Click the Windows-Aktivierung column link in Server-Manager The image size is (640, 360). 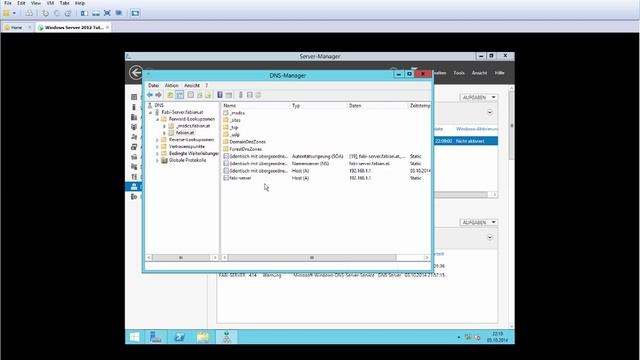477,129
